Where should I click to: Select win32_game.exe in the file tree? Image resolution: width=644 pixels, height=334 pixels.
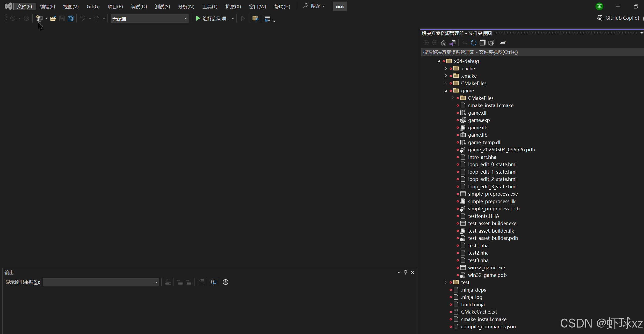coord(486,268)
